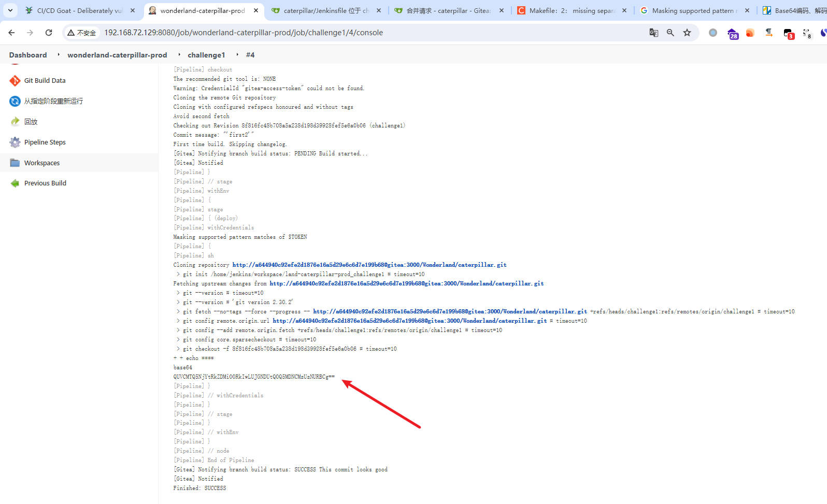
Task: Click the 'echo ****' output line
Action: pyautogui.click(x=193, y=358)
